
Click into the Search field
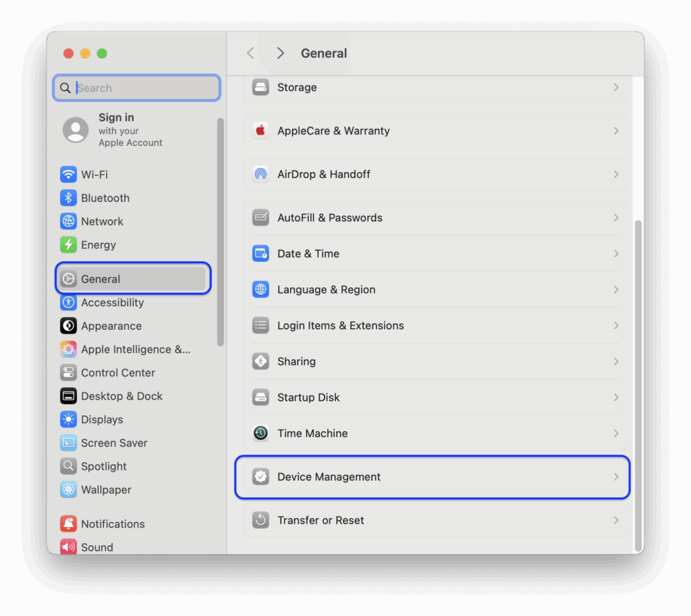pyautogui.click(x=136, y=88)
